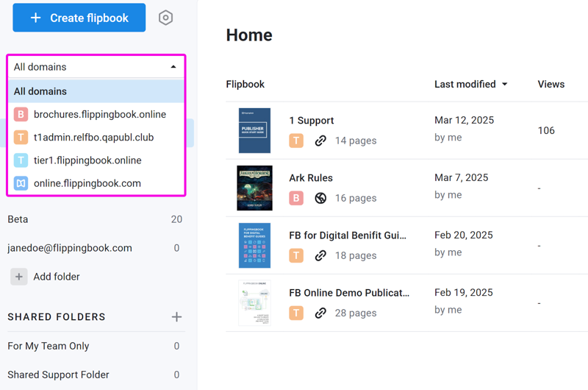Click the Views column header
The height and width of the screenshot is (390, 588).
[551, 84]
